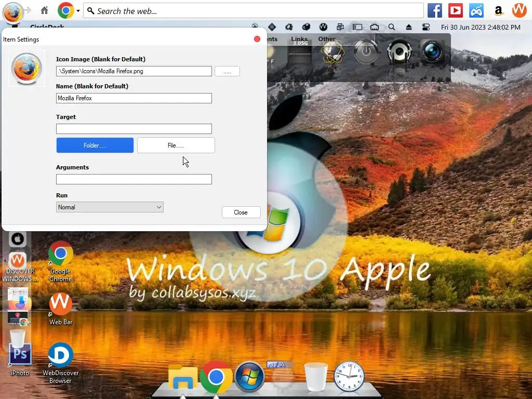Click the overlapping windows icon in menu bar
532x399 pixels.
pos(340,27)
